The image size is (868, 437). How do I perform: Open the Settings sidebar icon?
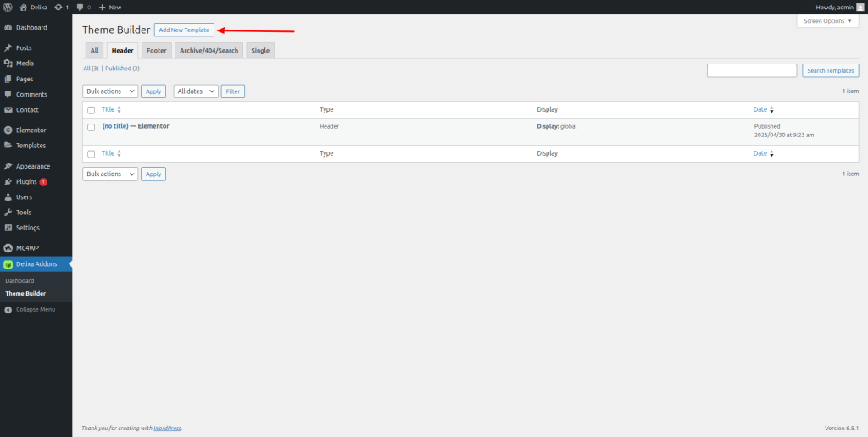8,228
